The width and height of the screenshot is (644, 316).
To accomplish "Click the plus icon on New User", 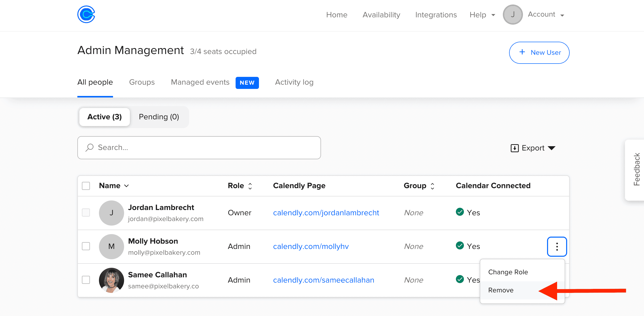I will (522, 52).
